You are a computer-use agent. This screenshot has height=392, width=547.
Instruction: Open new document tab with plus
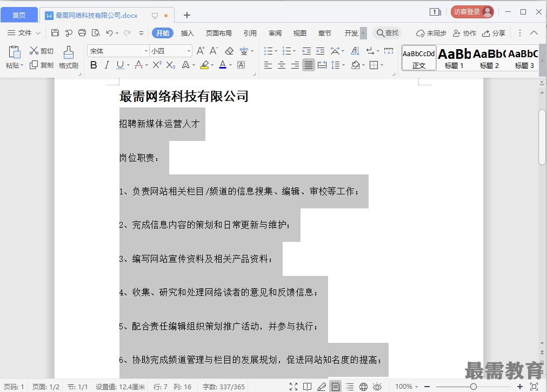coord(187,15)
